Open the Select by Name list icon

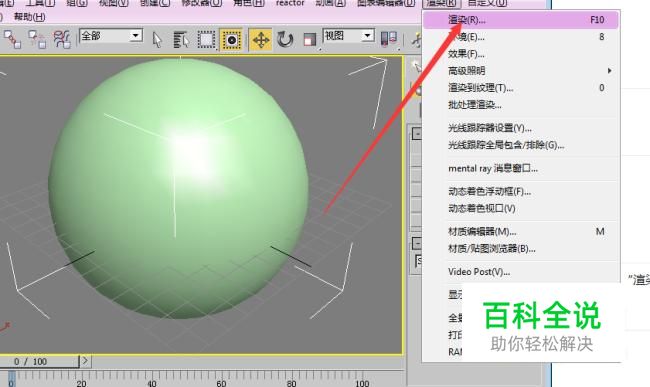pos(181,40)
